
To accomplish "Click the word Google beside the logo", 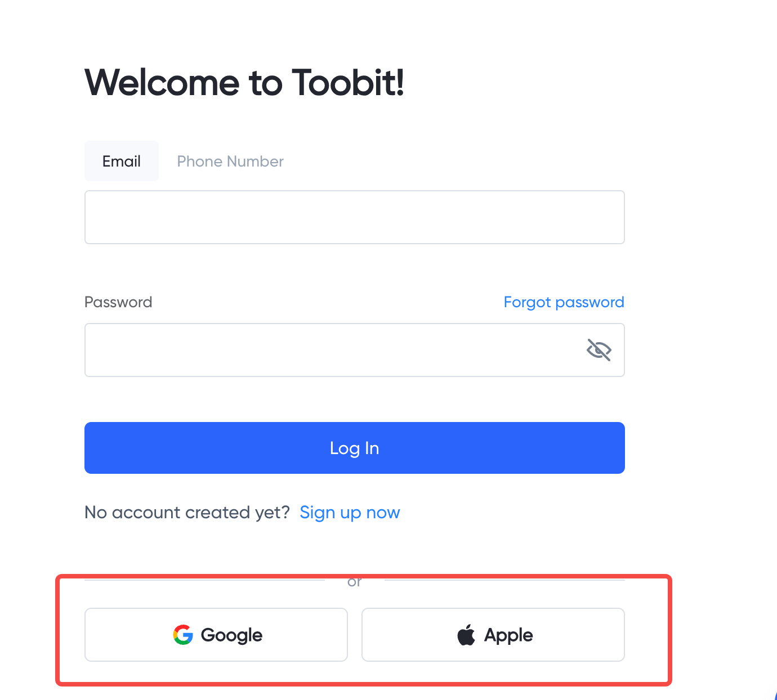I will point(231,635).
